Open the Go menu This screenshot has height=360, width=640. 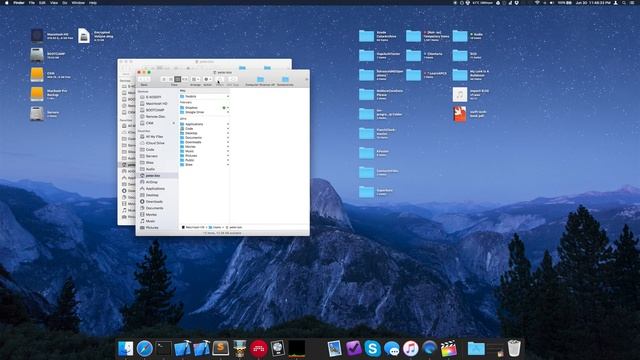65,2
